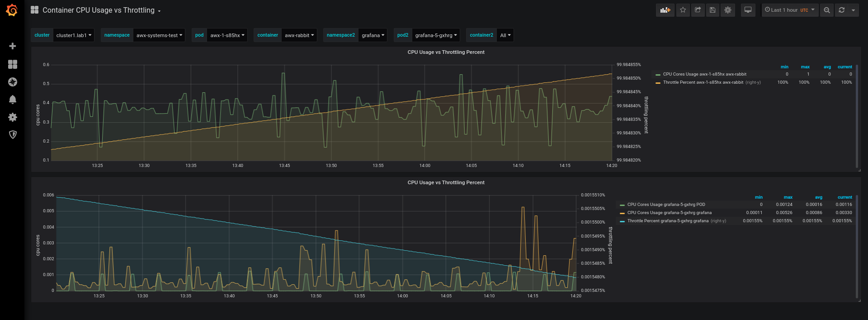868x320 pixels.
Task: Sort bottom legend by avg column
Action: [819, 197]
